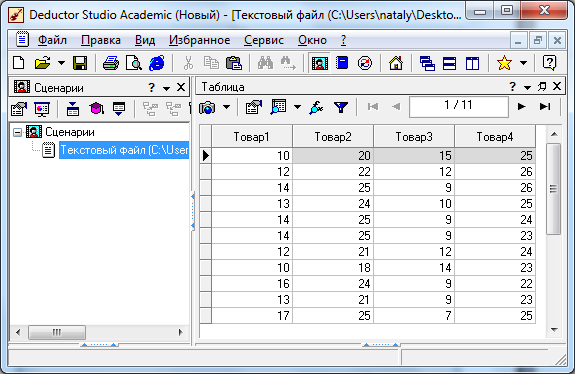This screenshot has height=374, width=575.
Task: Open the table view mode dropdown arrow
Action: coord(297,107)
